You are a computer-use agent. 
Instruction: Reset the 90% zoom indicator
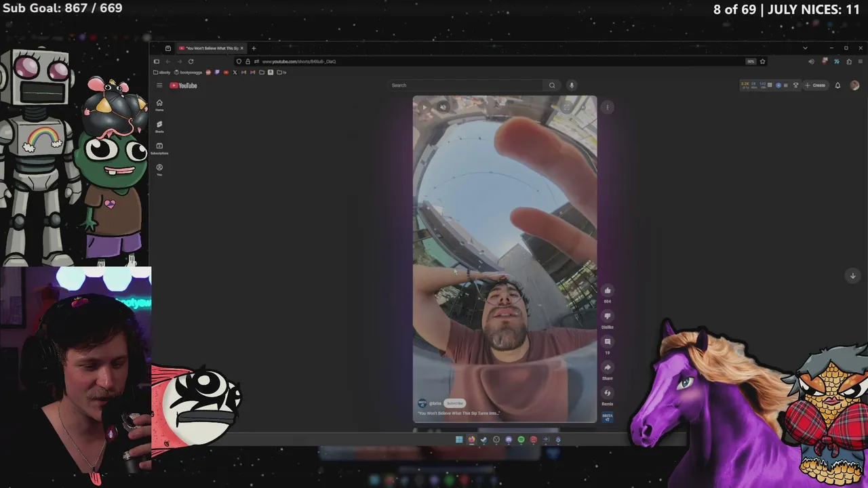tap(751, 62)
